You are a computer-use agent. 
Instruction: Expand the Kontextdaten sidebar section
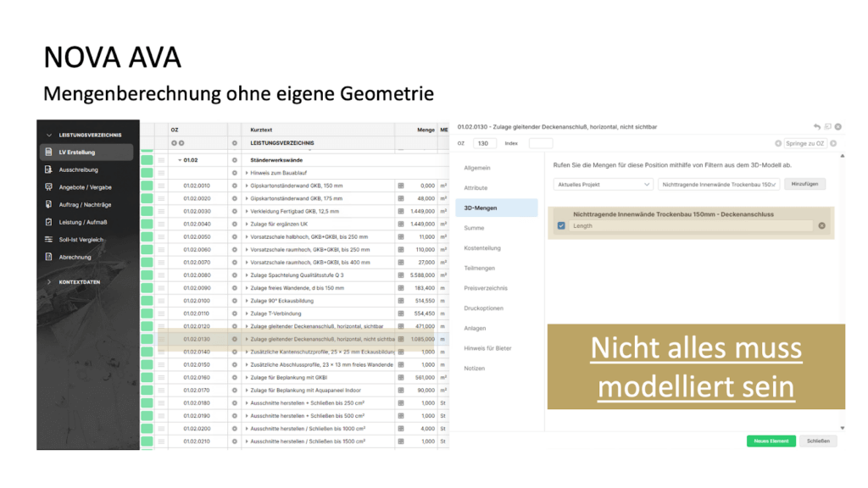(x=49, y=281)
